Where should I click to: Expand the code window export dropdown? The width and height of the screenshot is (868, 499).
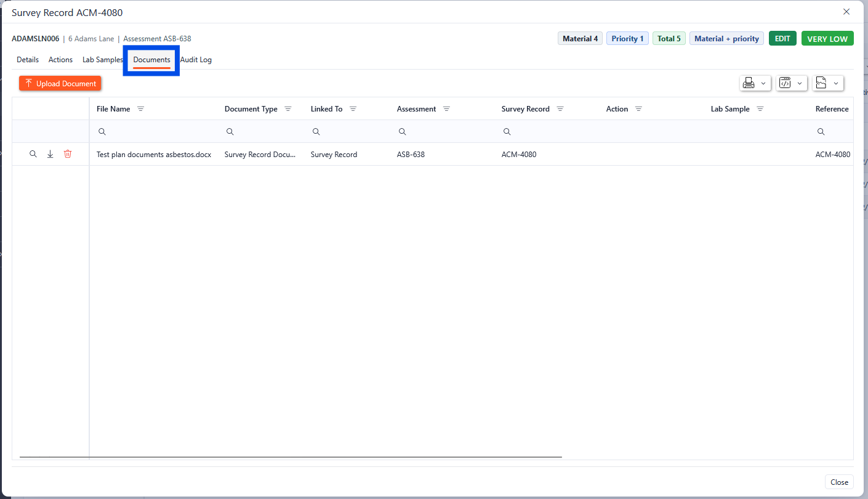[791, 83]
